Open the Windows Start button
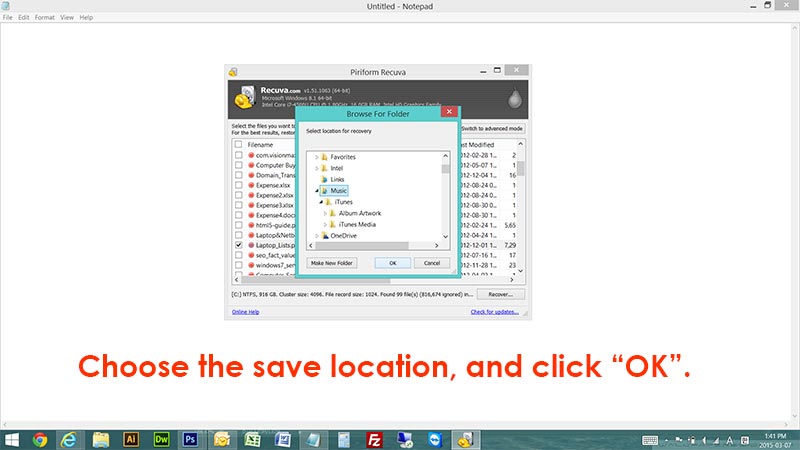Screen dimensions: 800x450 coord(11,440)
